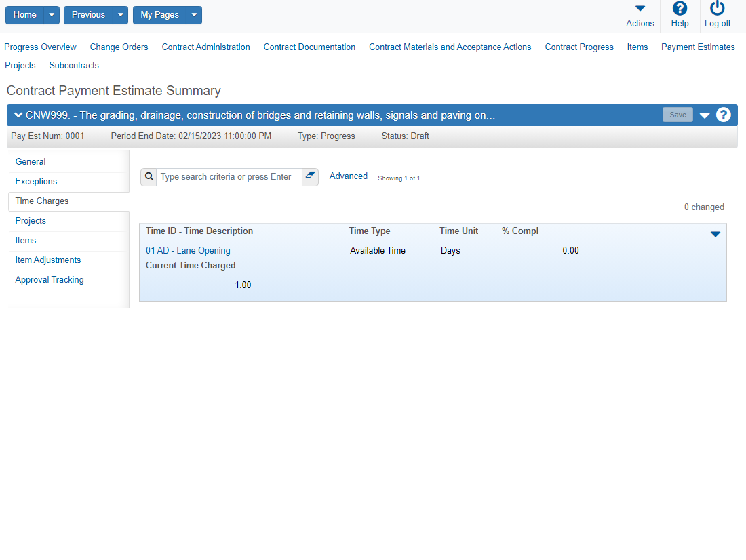Click the Help question mark icon

pyautogui.click(x=680, y=9)
